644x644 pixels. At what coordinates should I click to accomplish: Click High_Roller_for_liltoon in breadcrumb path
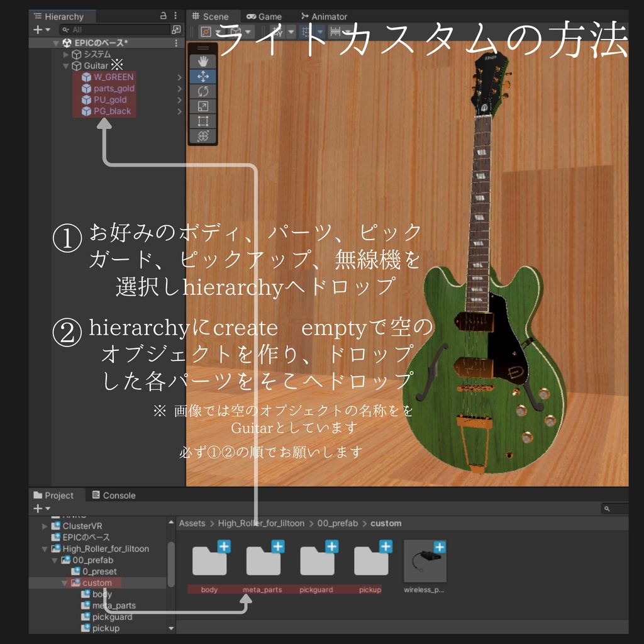tap(261, 523)
